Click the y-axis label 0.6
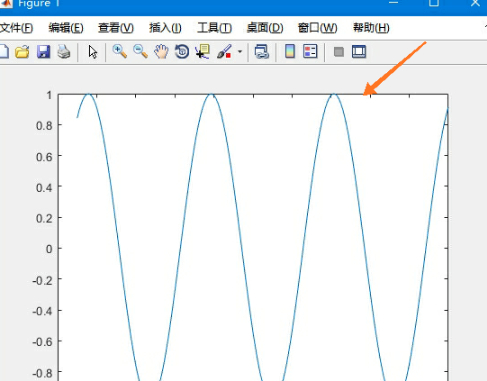 44,157
